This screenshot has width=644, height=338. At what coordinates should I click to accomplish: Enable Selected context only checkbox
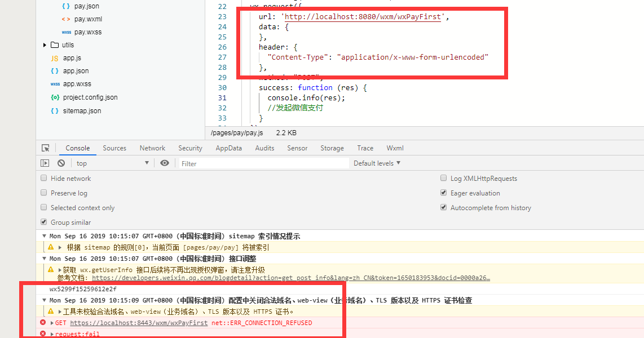(x=44, y=207)
